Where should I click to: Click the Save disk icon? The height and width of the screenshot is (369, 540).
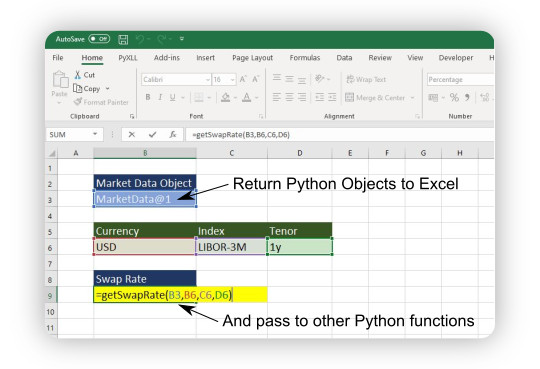click(123, 39)
